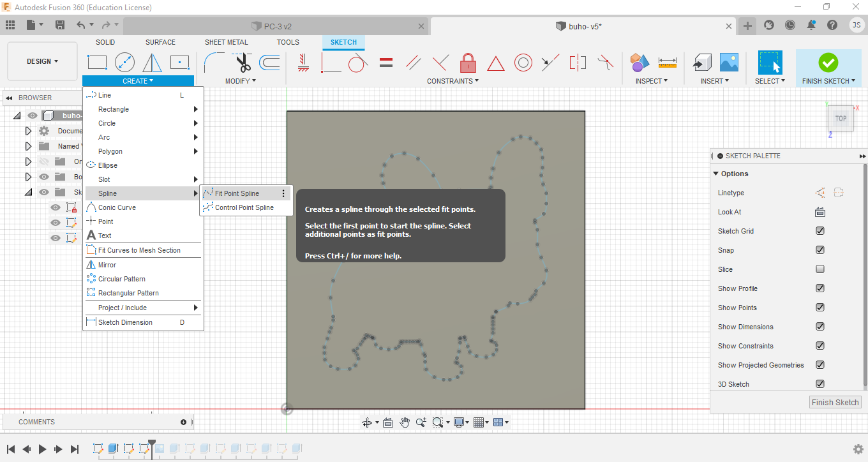This screenshot has height=462, width=868.
Task: Uncheck Show Points
Action: tap(820, 308)
